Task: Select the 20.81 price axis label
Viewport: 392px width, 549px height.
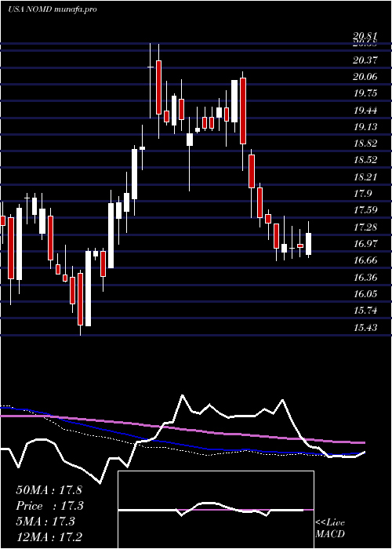Action: (365, 36)
